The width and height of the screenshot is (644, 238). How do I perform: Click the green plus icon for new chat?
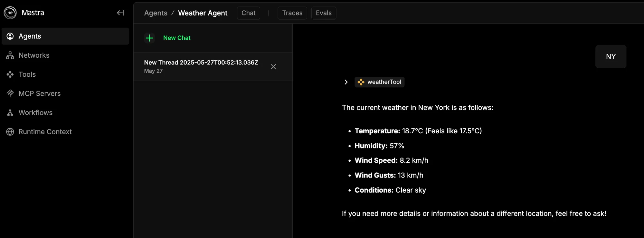click(x=149, y=38)
